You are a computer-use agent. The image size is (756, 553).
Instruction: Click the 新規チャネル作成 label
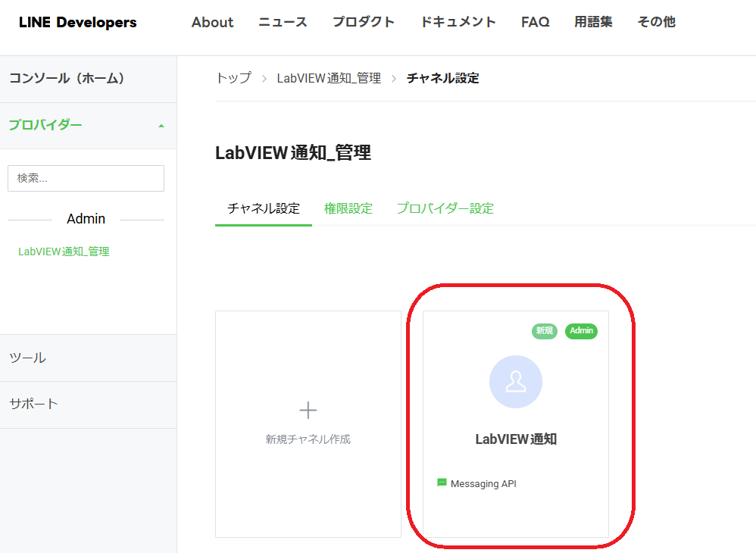click(308, 439)
